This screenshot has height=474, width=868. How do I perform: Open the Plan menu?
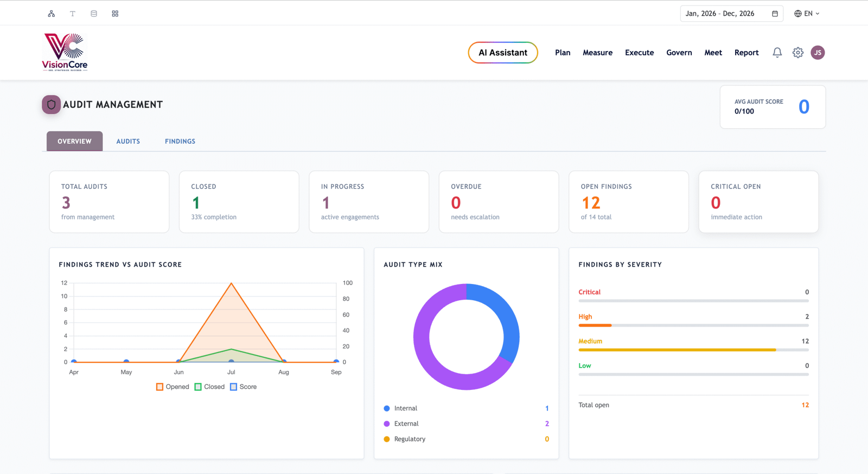coord(563,53)
